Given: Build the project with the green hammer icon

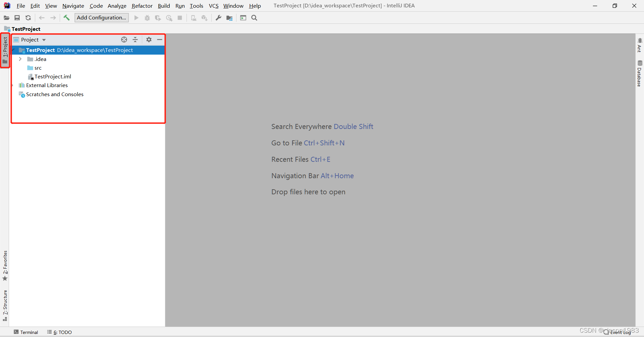Looking at the screenshot, I should (66, 18).
